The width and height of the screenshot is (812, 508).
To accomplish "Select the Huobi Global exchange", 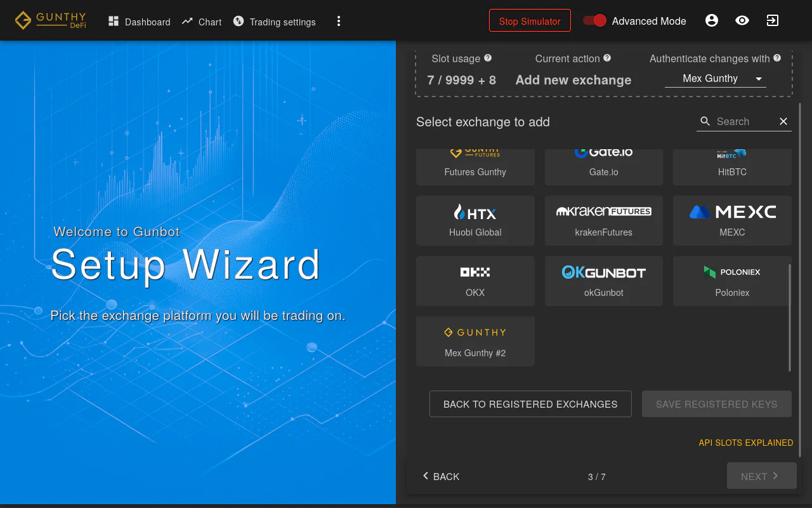I will click(475, 220).
